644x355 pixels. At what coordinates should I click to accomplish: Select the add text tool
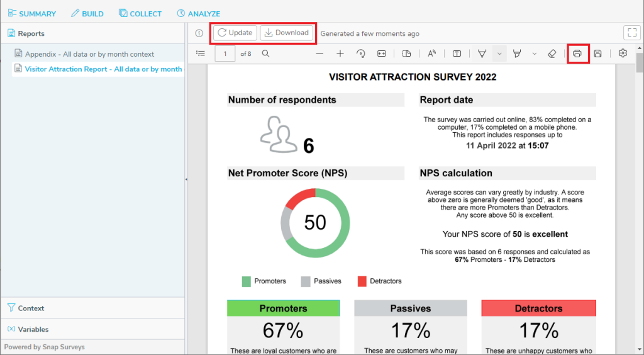pyautogui.click(x=457, y=54)
